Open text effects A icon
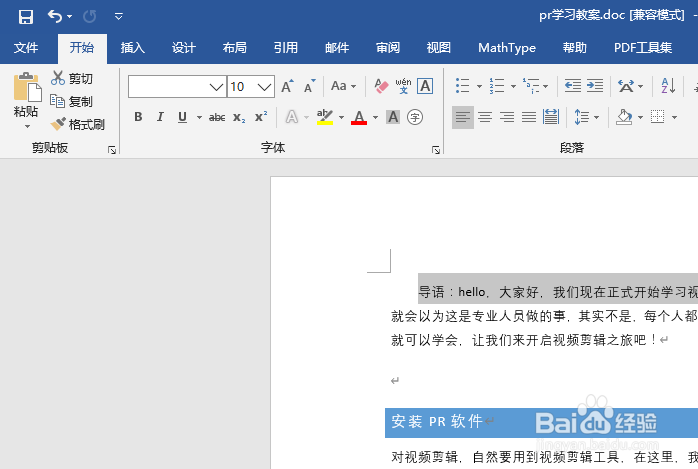698x469 pixels. 292,117
